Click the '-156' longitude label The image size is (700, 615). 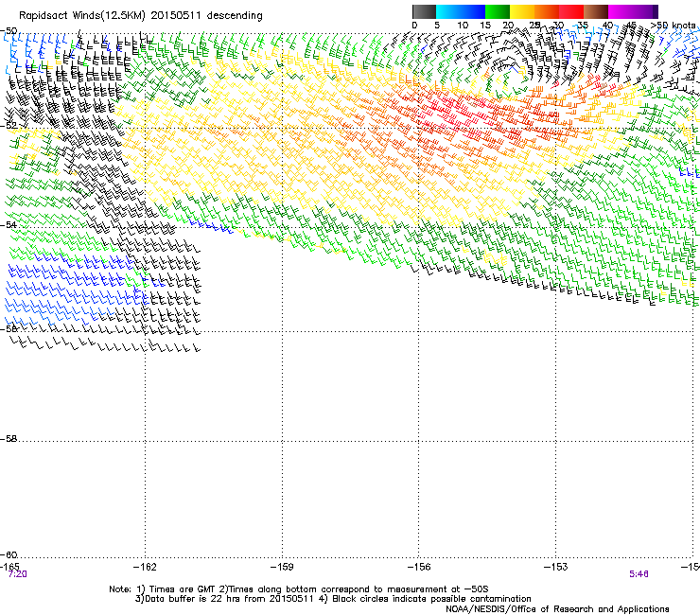[x=419, y=567]
